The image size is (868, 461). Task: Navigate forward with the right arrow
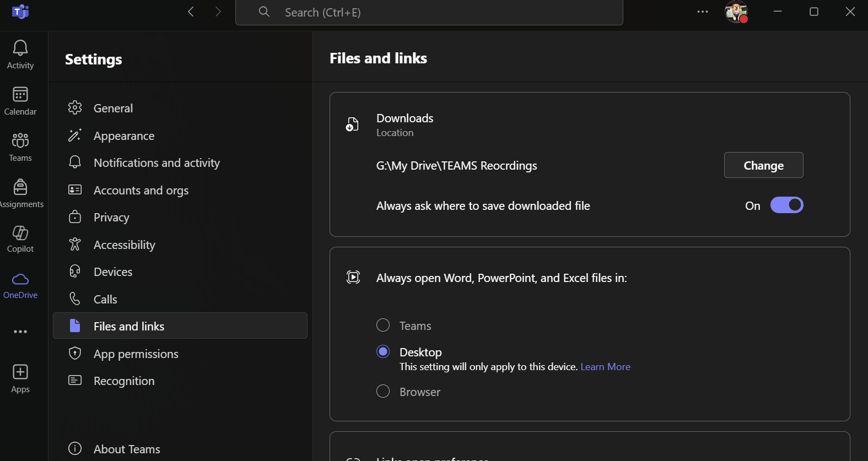tap(218, 12)
